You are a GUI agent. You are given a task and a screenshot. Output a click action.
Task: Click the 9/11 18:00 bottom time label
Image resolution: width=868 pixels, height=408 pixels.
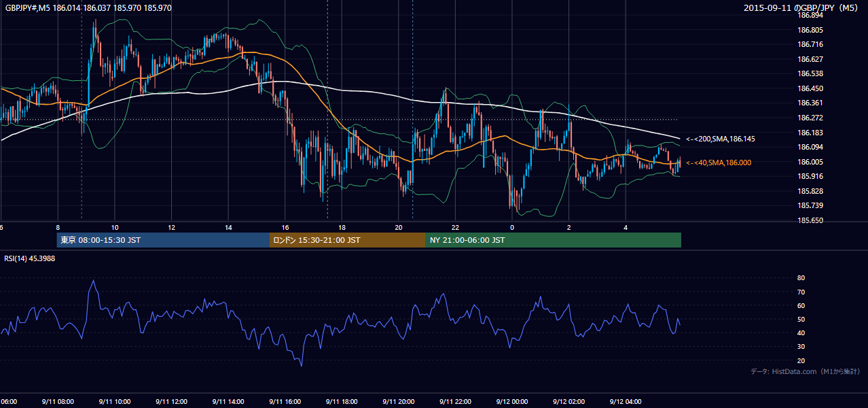coord(342,402)
